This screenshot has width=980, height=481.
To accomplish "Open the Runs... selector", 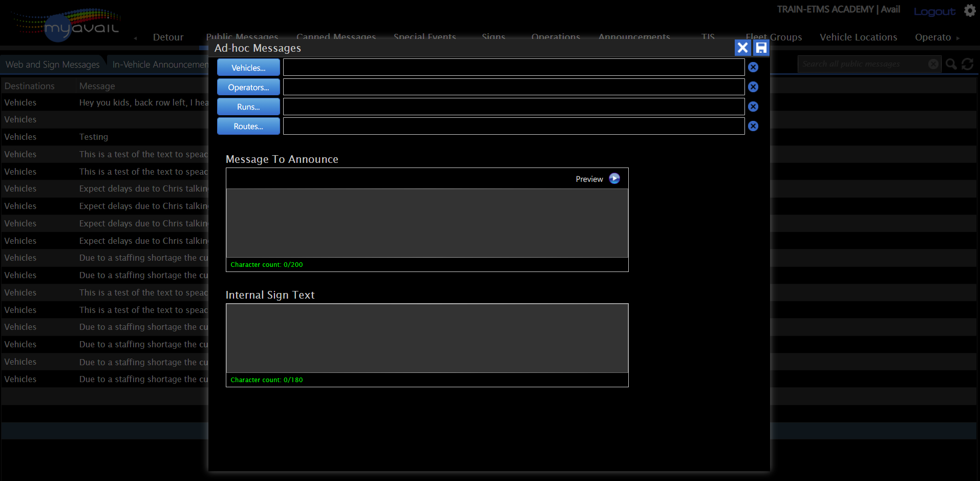I will (x=248, y=107).
